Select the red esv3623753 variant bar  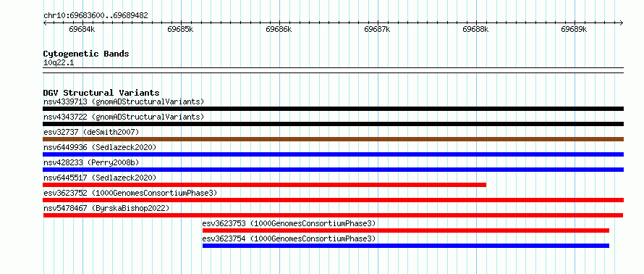tap(406, 231)
